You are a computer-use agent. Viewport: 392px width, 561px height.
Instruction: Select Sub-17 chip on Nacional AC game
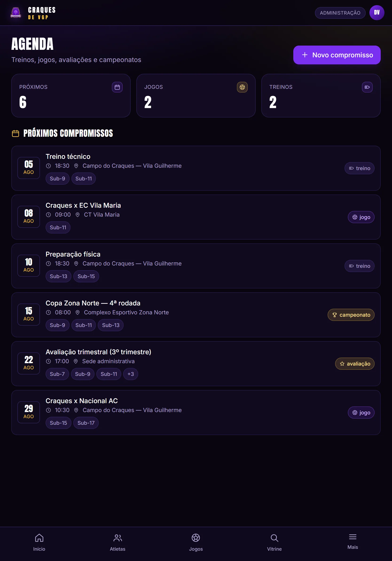coord(86,423)
